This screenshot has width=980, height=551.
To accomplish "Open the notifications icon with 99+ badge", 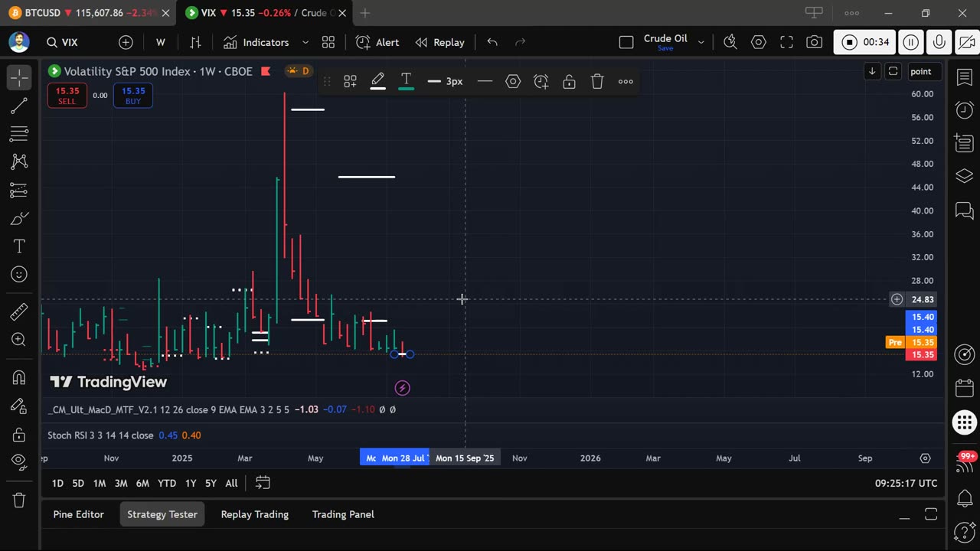I will (964, 464).
